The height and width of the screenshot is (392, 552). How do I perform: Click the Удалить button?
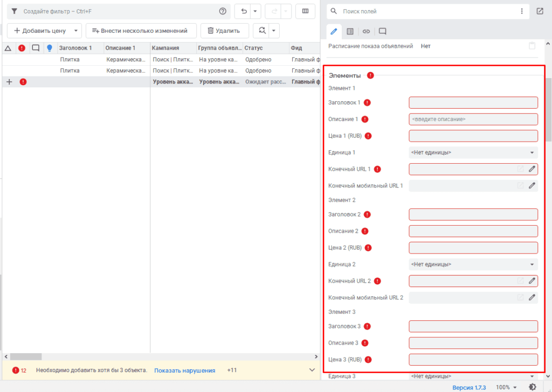click(224, 31)
